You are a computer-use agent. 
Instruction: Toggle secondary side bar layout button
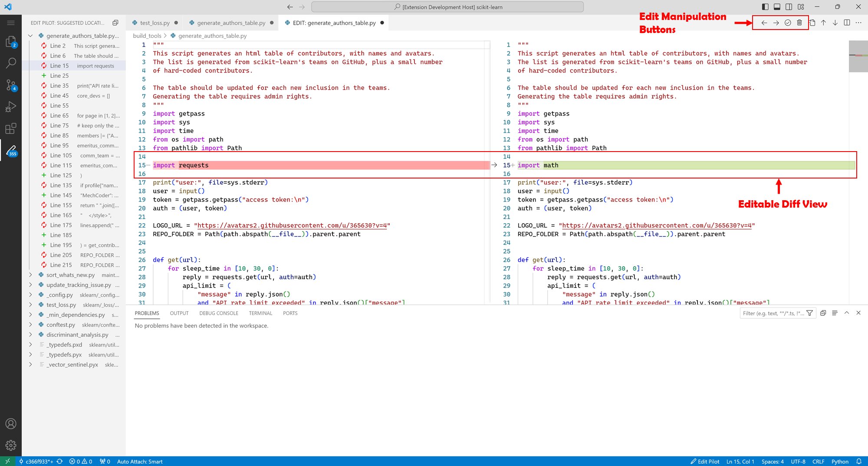pos(789,7)
